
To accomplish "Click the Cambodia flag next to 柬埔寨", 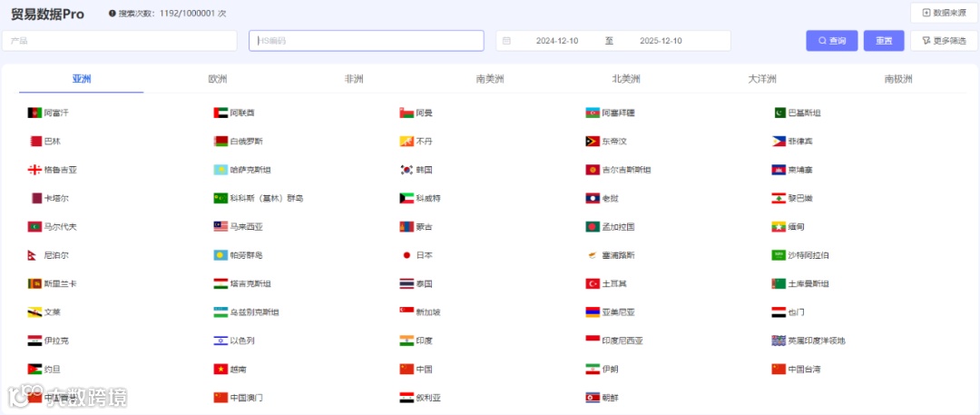I will [x=779, y=170].
